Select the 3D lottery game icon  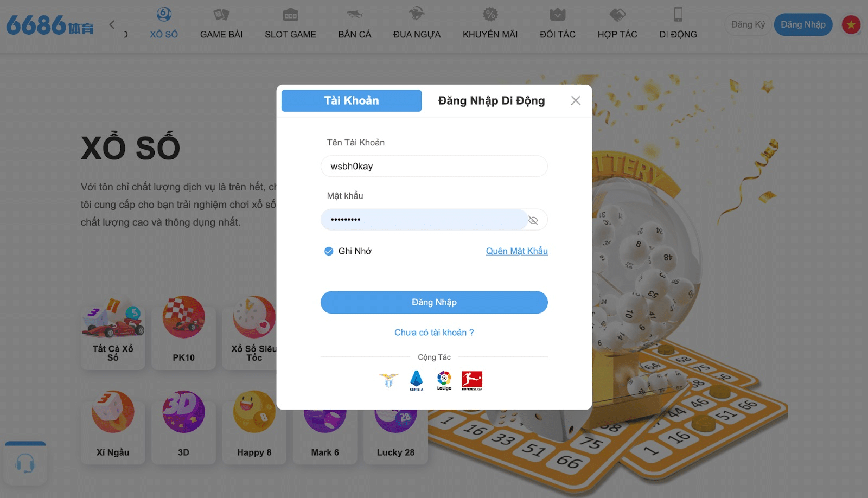183,426
